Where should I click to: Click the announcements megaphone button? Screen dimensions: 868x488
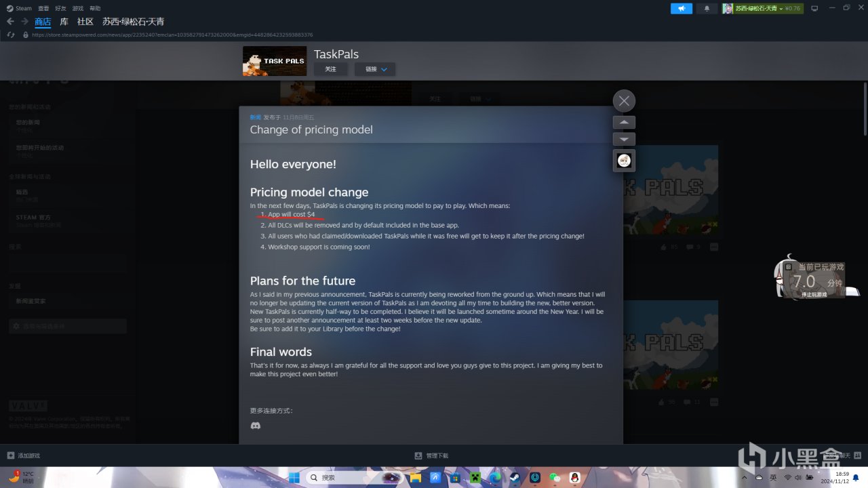pos(682,8)
